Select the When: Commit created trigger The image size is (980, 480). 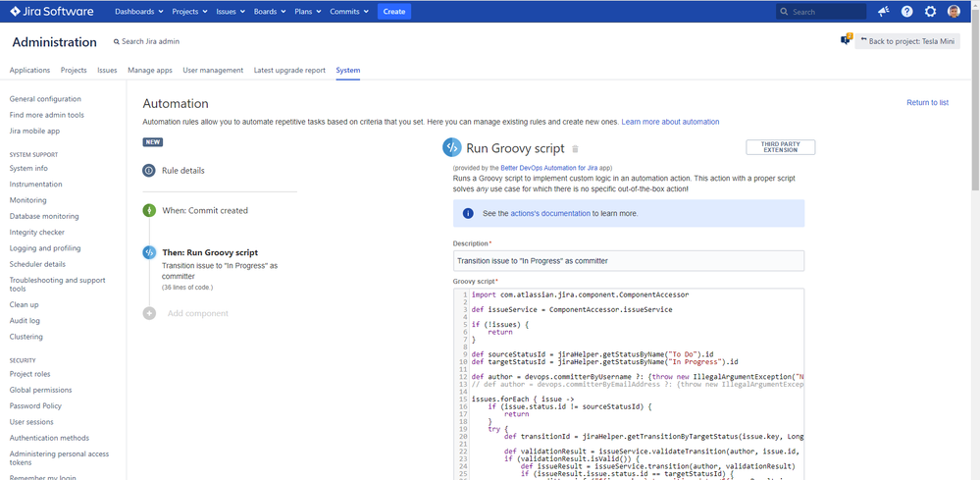(204, 210)
